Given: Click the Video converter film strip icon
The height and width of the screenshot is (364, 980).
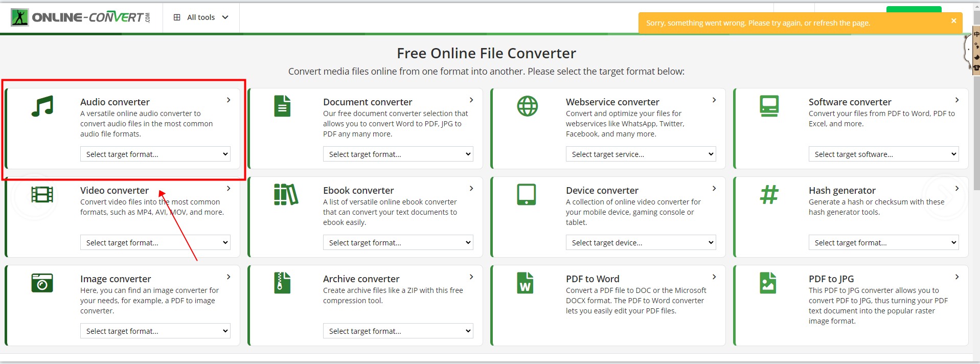Looking at the screenshot, I should 42,195.
